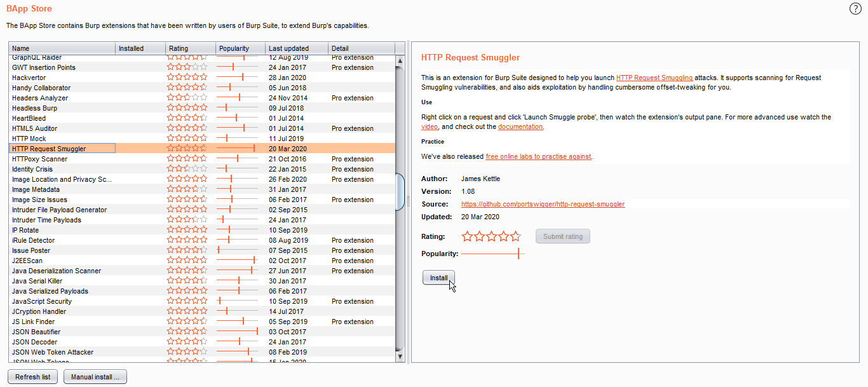Sort by the Installed column header
This screenshot has width=868, height=387.
tap(140, 48)
